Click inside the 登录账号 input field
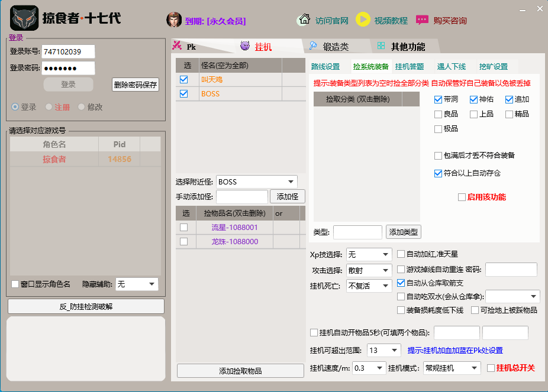 (67, 51)
